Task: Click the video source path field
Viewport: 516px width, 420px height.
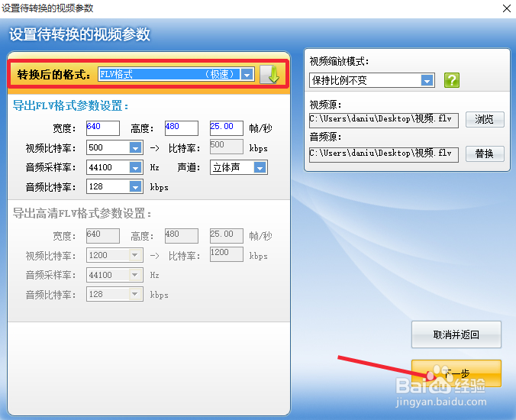Action: coord(384,120)
